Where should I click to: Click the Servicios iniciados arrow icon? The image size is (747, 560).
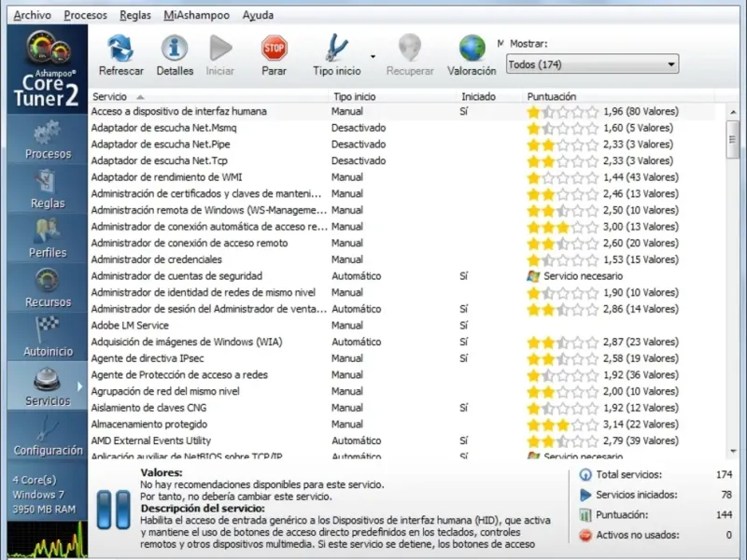585,495
